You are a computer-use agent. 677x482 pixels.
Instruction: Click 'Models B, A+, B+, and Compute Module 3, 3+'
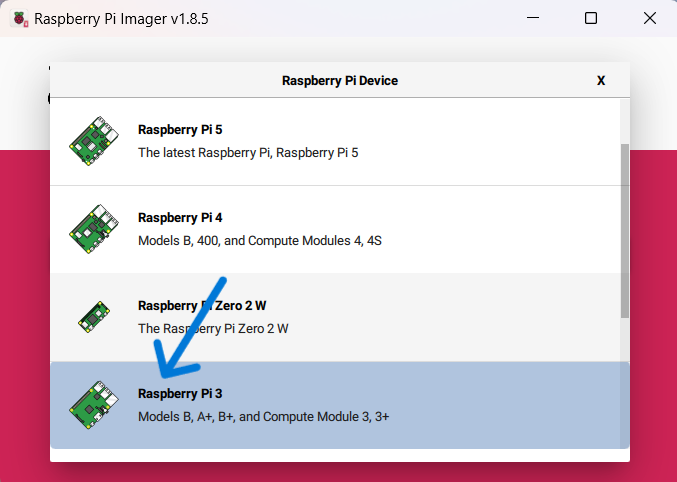pyautogui.click(x=263, y=417)
